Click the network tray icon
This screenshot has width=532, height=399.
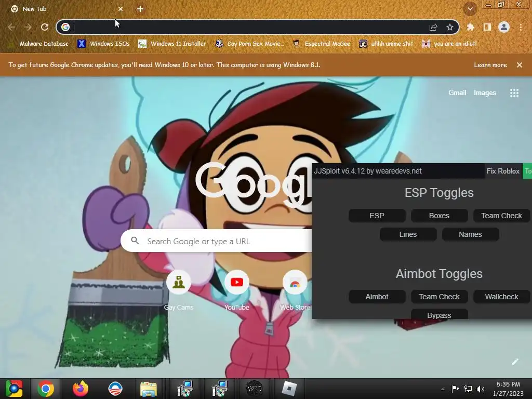[x=468, y=389]
